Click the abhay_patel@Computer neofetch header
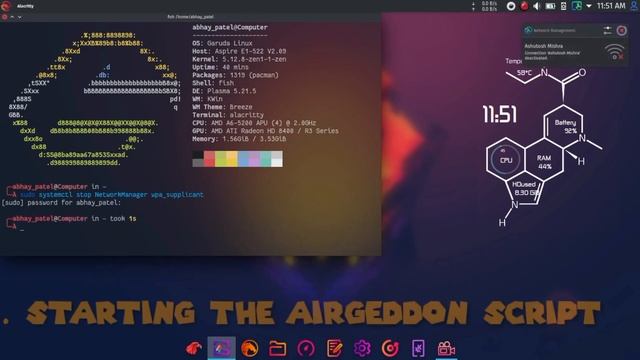Viewport: 640px width, 360px height. 230,27
